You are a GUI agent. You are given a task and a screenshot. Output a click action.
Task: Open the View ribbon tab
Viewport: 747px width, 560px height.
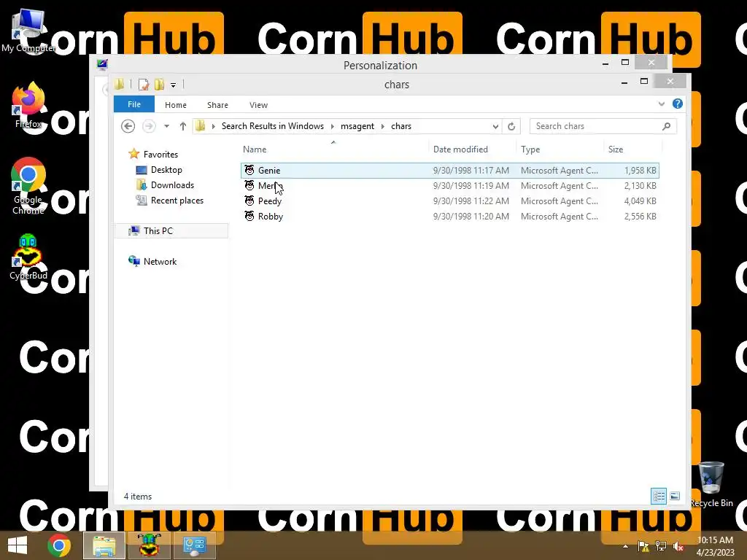[x=259, y=105]
